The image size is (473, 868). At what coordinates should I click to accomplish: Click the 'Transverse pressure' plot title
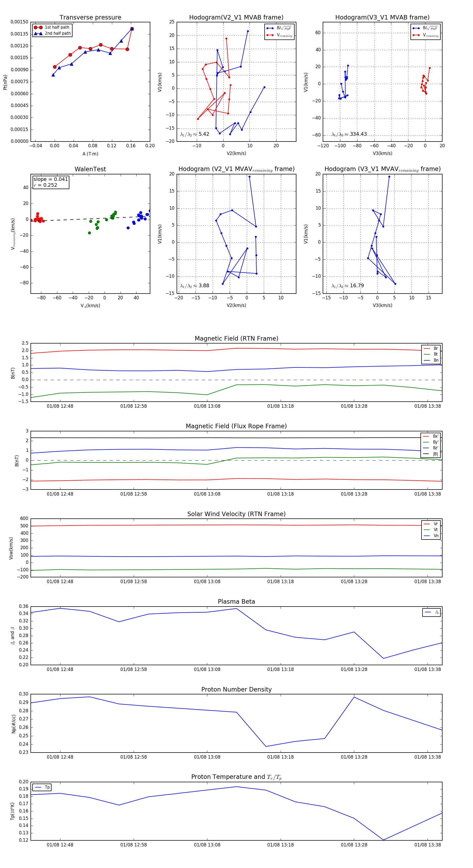tap(90, 17)
